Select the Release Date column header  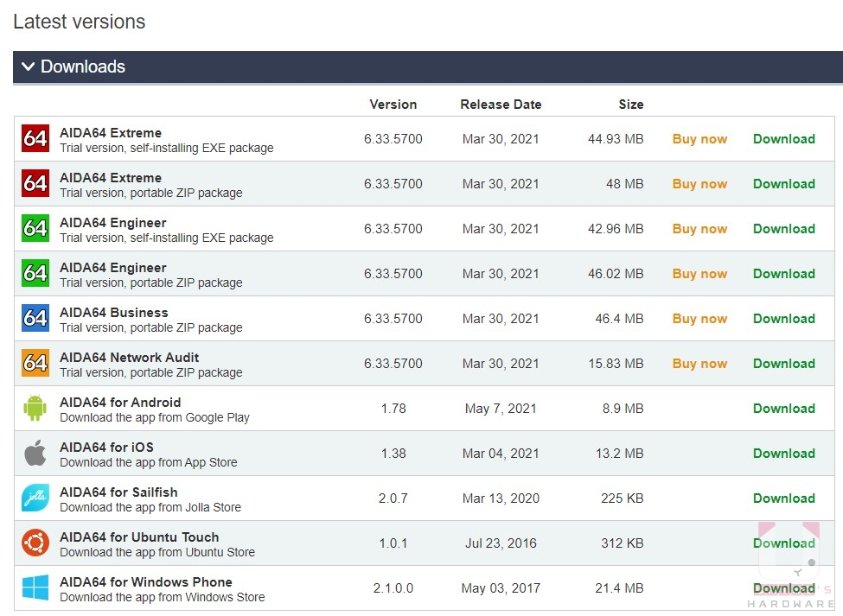tap(501, 105)
